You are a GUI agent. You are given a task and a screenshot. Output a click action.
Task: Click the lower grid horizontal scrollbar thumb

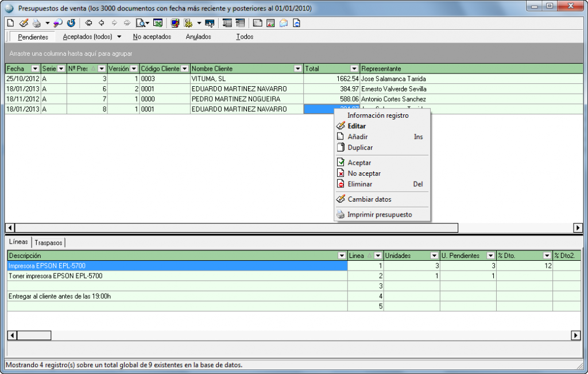pos(33,336)
